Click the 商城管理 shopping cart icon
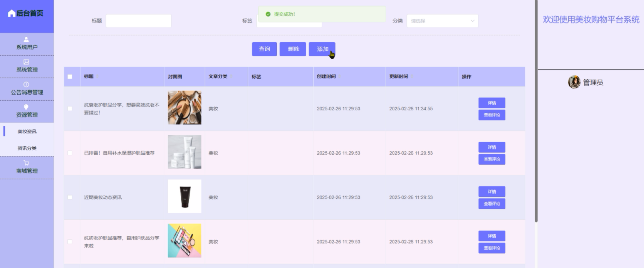644x268 pixels. [x=26, y=163]
